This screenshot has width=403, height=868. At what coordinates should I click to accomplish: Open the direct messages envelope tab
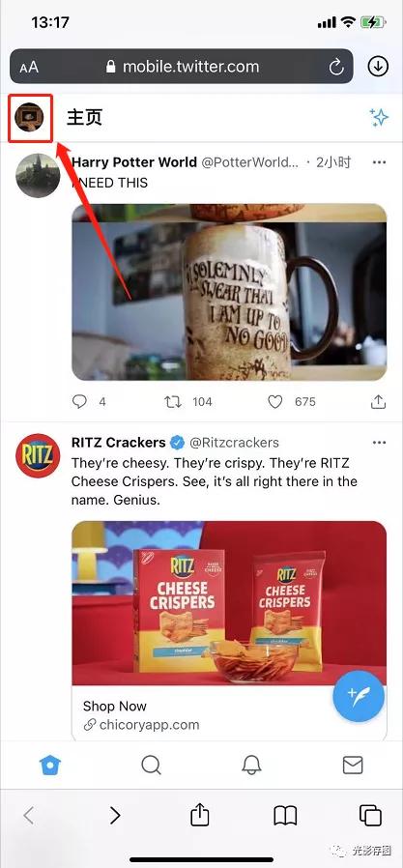coord(353,766)
